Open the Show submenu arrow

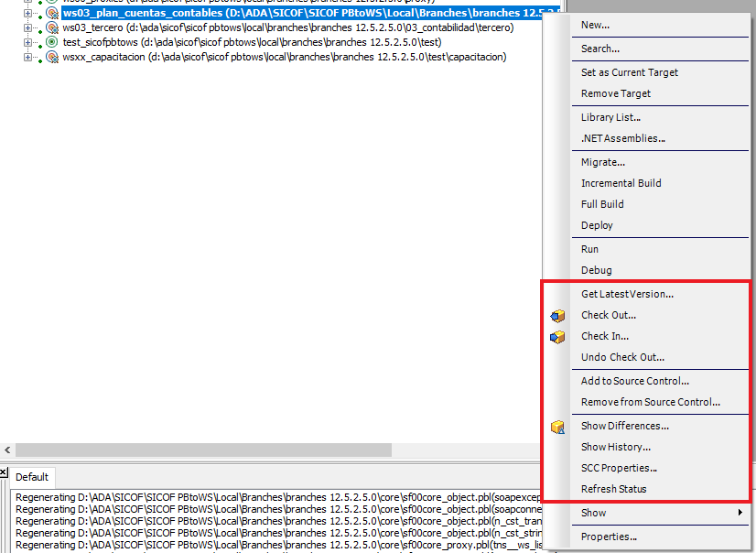point(740,513)
